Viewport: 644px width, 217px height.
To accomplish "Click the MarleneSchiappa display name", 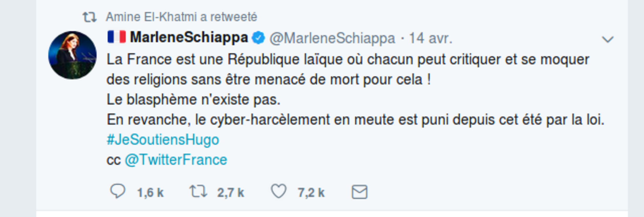I will 189,38.
